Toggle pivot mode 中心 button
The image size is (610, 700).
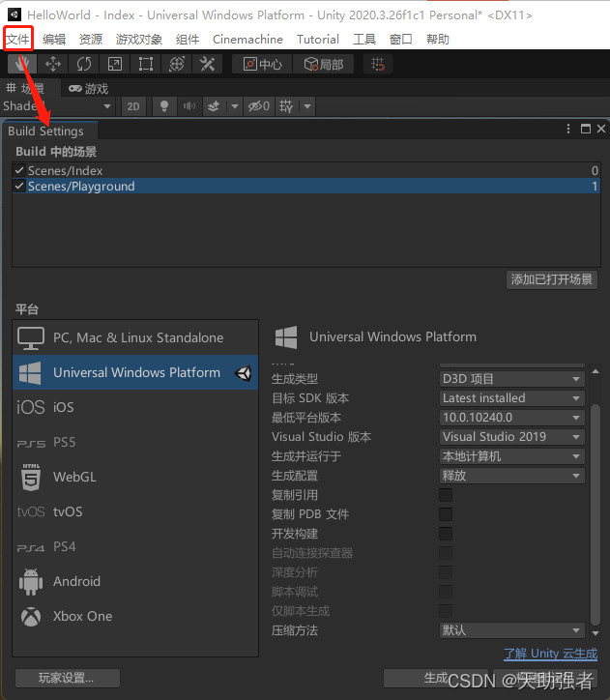tap(262, 64)
